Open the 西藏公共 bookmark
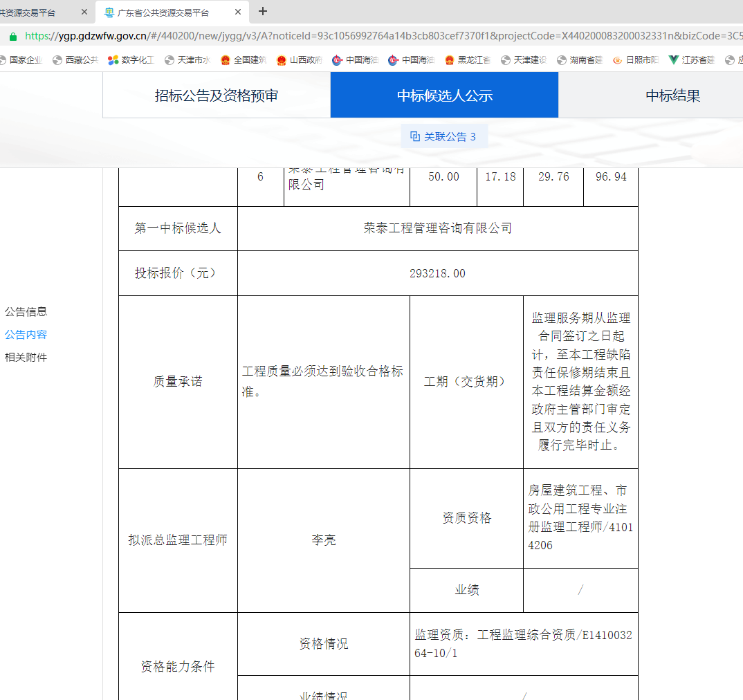This screenshot has height=700, width=743. pos(75,60)
